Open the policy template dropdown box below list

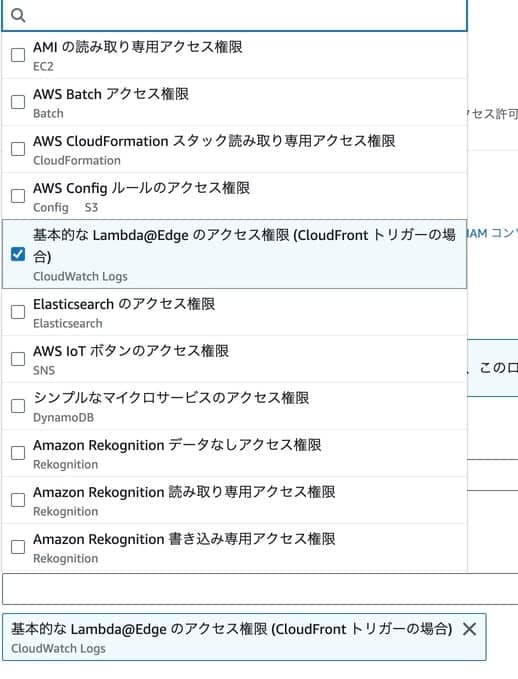click(x=260, y=589)
